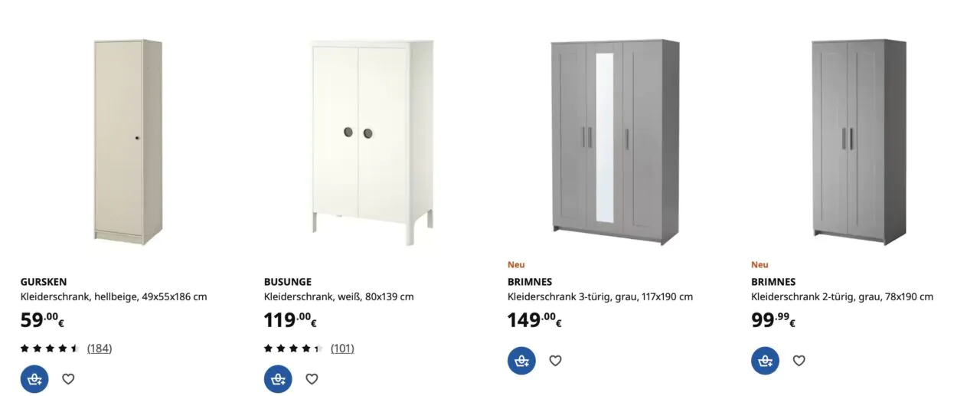
Task: Favorite the GURSKEN wardrobe with heart icon
Action: (x=68, y=378)
